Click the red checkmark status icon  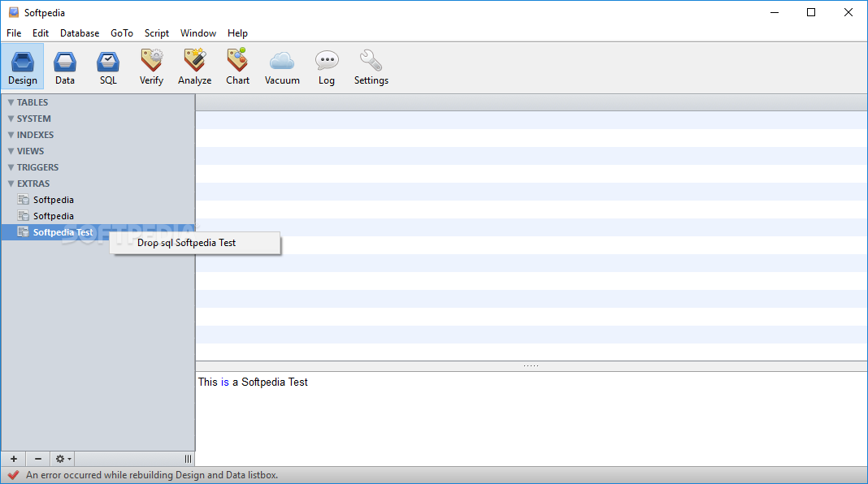pos(13,475)
